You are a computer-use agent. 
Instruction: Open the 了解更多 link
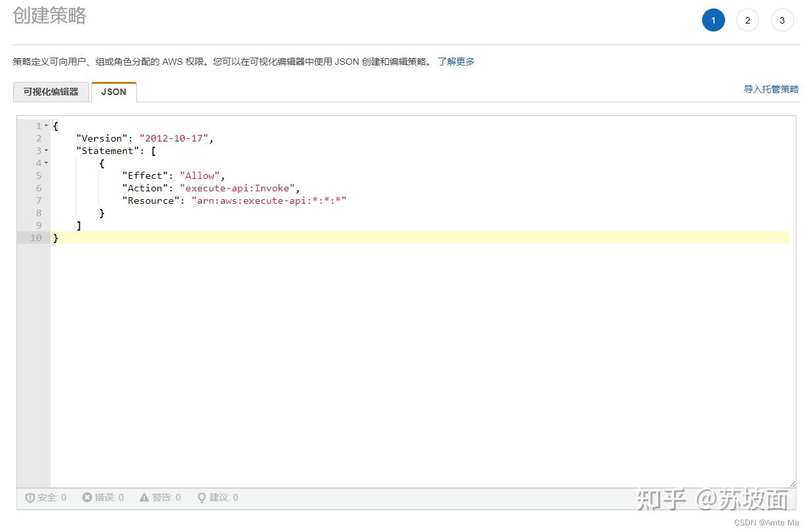click(x=455, y=61)
